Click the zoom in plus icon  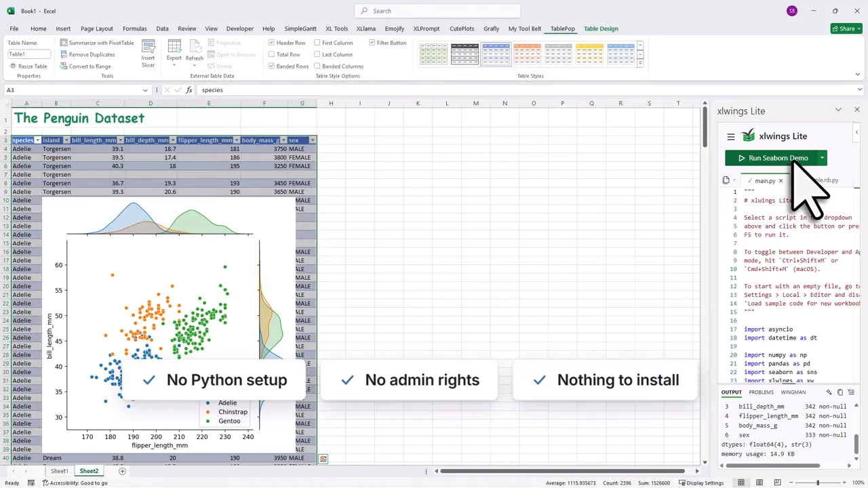tap(844, 483)
